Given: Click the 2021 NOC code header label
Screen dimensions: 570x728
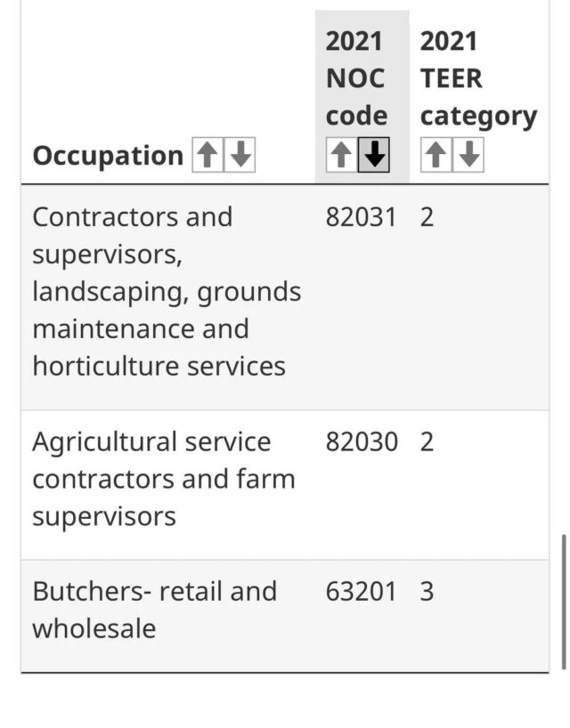Looking at the screenshot, I should point(356,78).
